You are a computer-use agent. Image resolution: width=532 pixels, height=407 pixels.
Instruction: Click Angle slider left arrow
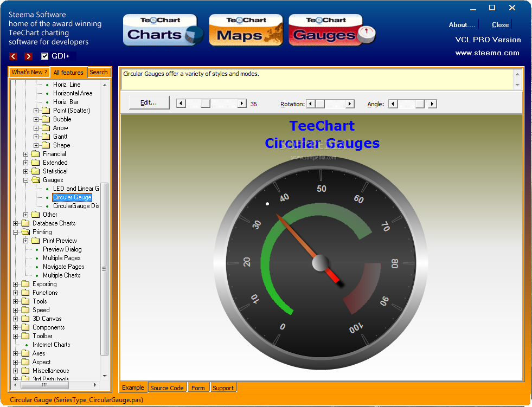pyautogui.click(x=393, y=104)
